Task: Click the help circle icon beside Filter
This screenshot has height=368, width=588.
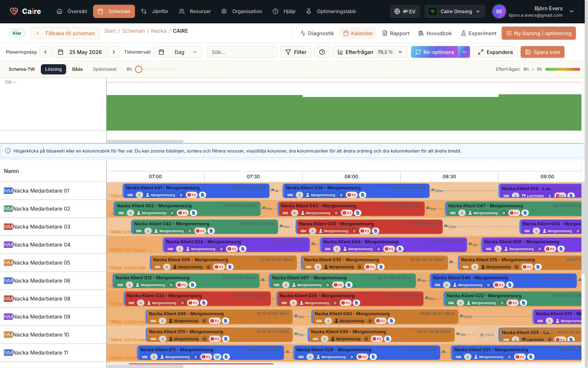Action: click(322, 52)
